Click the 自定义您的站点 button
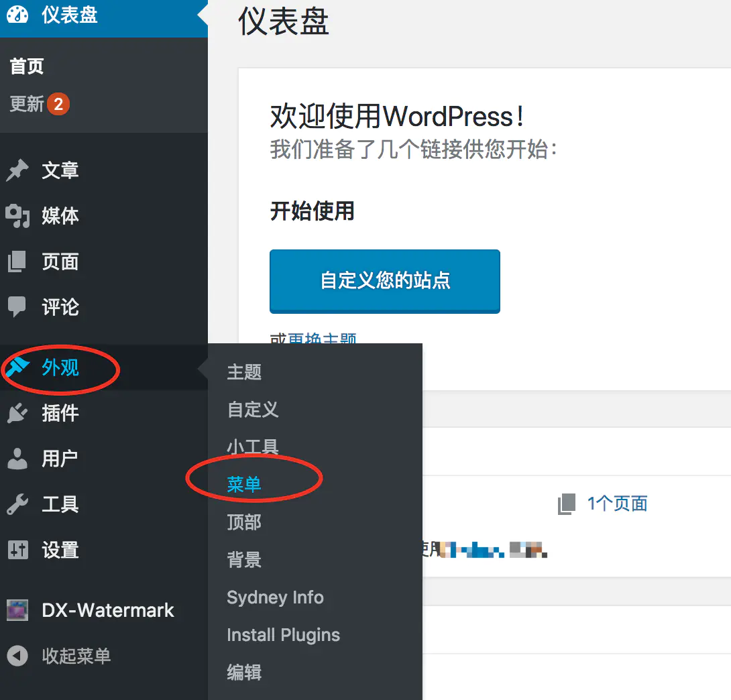Screen dimensions: 731x700 tap(385, 281)
